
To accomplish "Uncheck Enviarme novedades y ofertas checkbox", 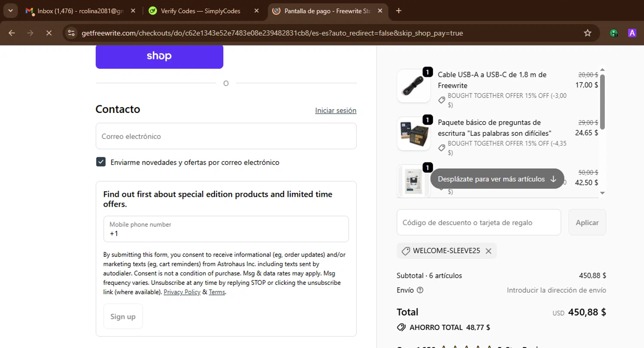I will (101, 162).
